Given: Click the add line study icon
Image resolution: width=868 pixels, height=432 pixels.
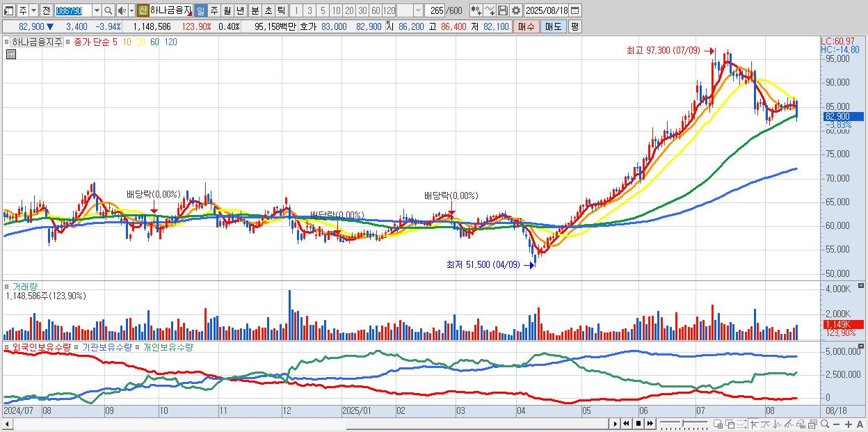Looking at the screenshot, I should coord(490,10).
